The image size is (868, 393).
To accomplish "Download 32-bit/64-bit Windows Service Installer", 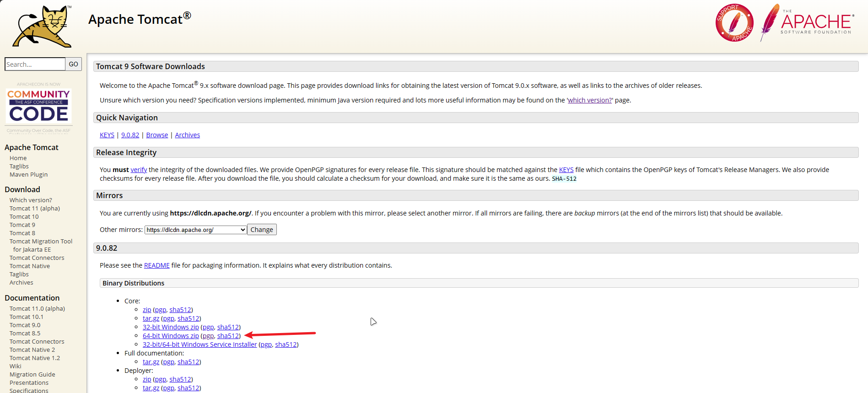I will 199,345.
